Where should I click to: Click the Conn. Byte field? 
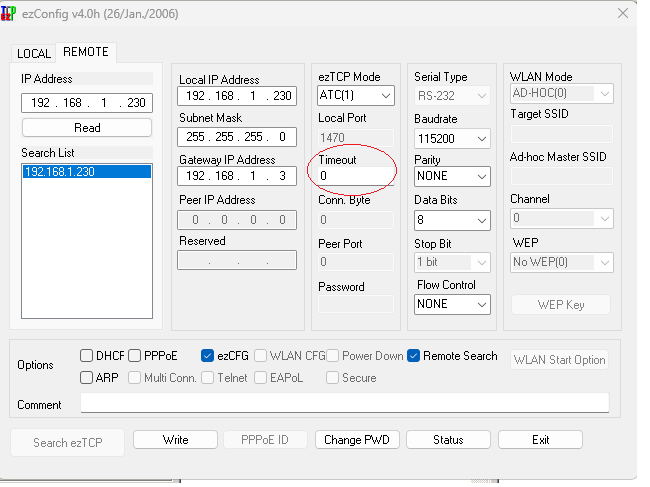point(356,220)
